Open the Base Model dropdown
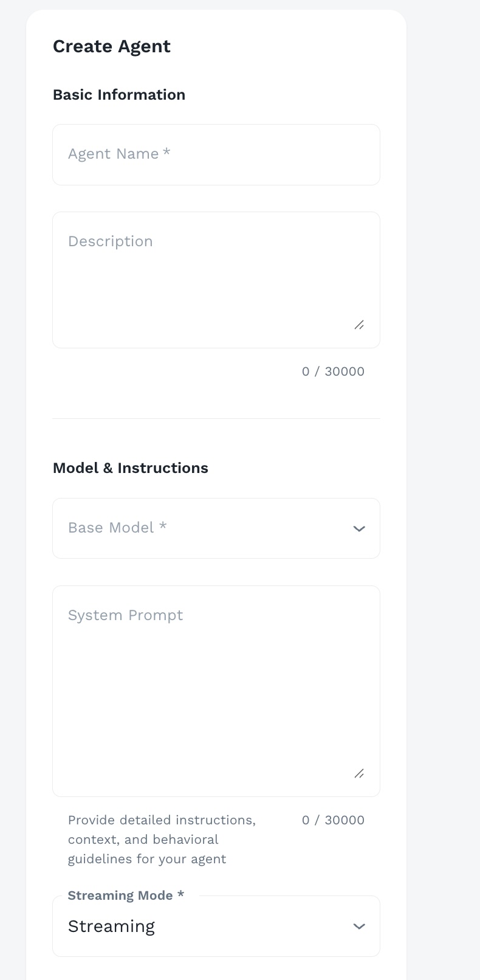 [216, 528]
